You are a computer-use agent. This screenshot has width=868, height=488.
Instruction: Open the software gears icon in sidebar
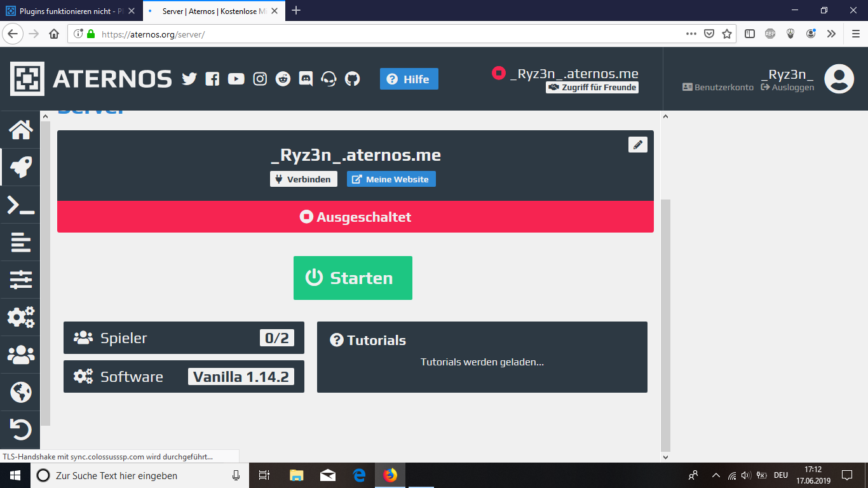(x=20, y=317)
